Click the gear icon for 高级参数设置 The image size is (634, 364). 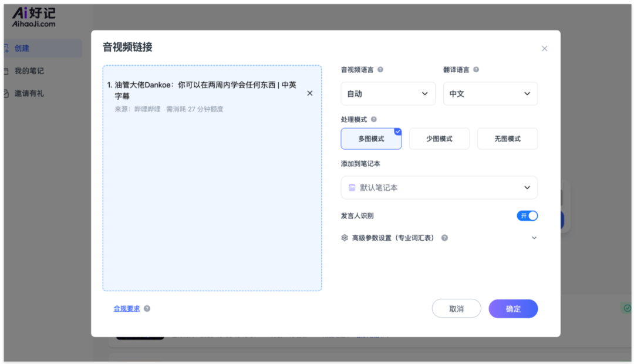(345, 238)
